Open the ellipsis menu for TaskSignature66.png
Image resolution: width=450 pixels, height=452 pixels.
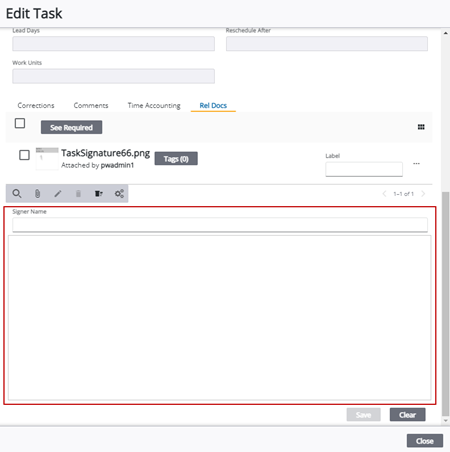(x=416, y=164)
